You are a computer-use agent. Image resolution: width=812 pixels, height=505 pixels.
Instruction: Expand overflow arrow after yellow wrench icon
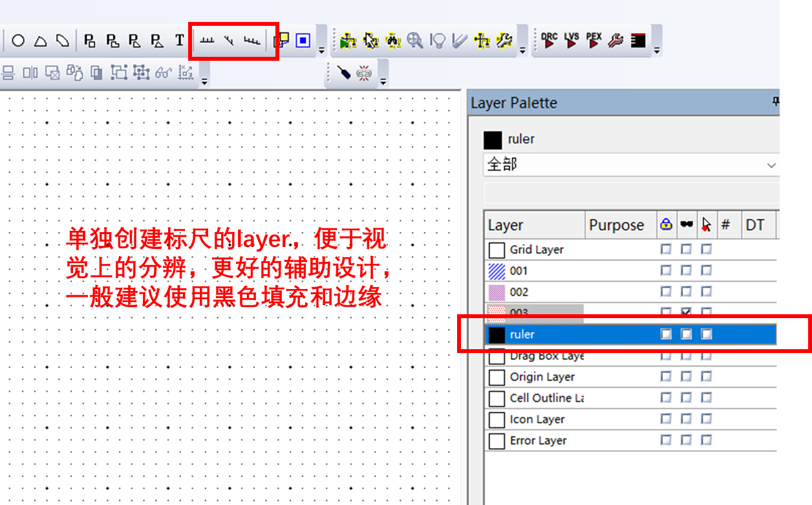(x=522, y=49)
